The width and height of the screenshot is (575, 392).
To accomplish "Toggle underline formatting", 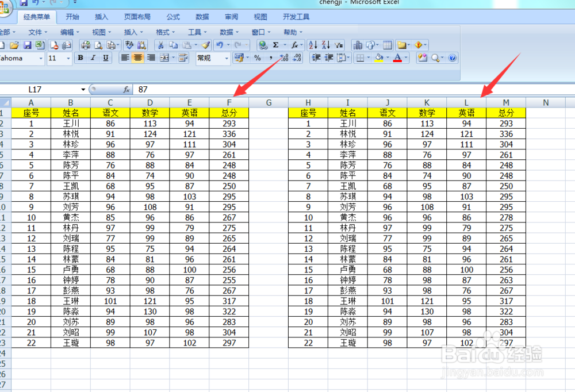I will [x=106, y=58].
